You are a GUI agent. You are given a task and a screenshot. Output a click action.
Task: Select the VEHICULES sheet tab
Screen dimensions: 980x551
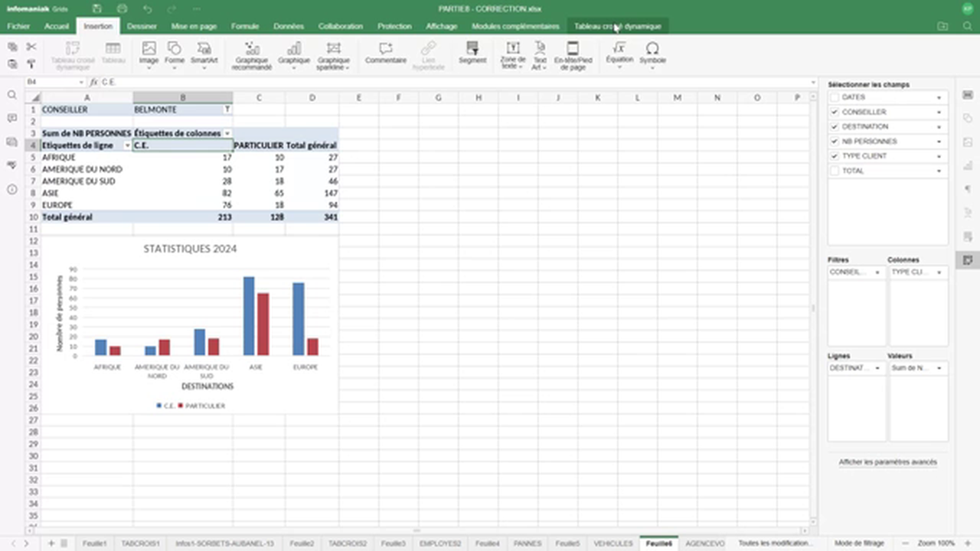click(x=613, y=543)
